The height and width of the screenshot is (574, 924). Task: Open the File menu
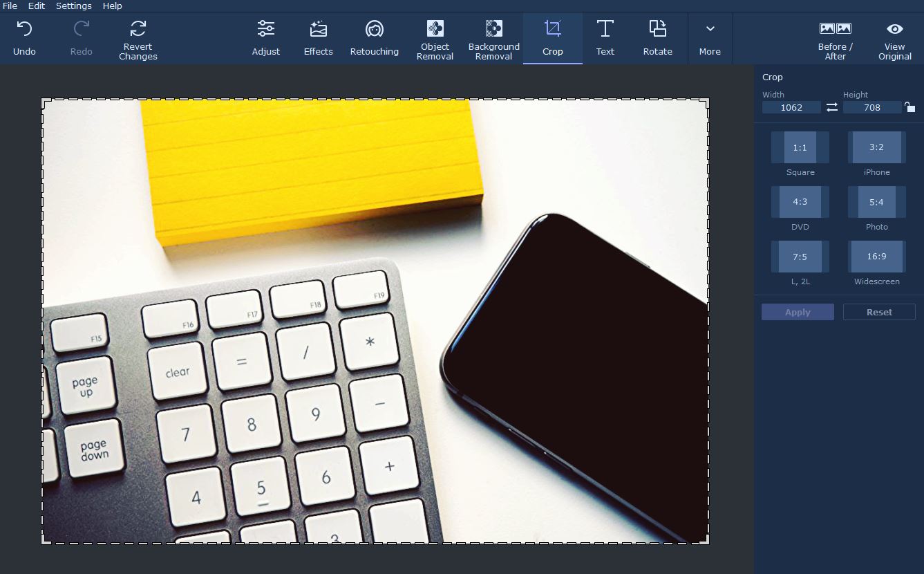(x=10, y=6)
